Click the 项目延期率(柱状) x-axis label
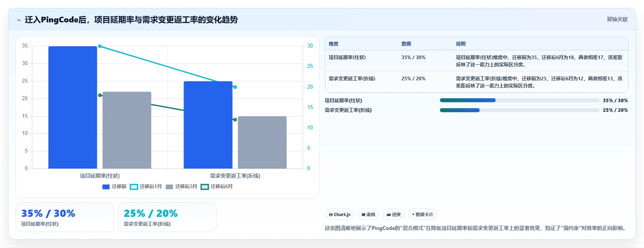644x248 pixels. 100,176
